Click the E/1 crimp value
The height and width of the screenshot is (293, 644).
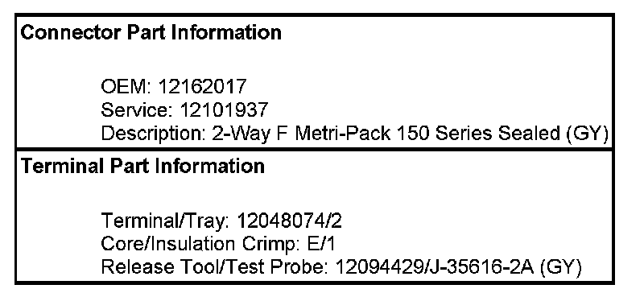[321, 244]
